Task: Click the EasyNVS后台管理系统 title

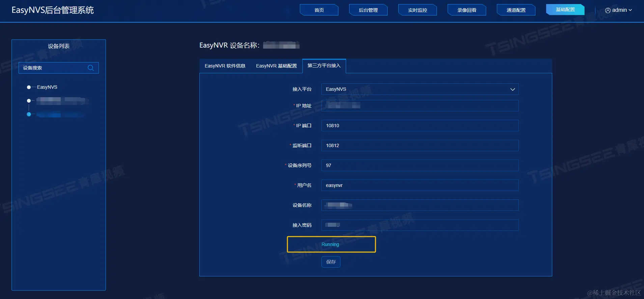Action: coord(53,10)
